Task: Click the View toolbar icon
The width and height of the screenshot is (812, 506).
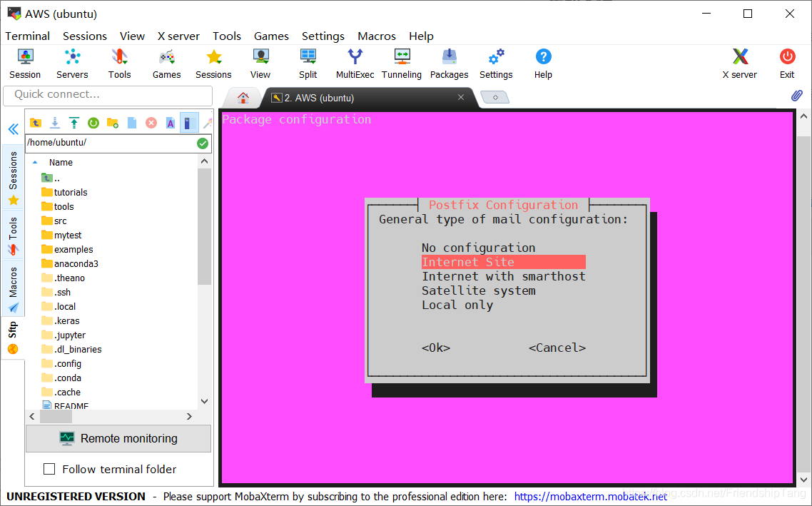Action: point(260,64)
